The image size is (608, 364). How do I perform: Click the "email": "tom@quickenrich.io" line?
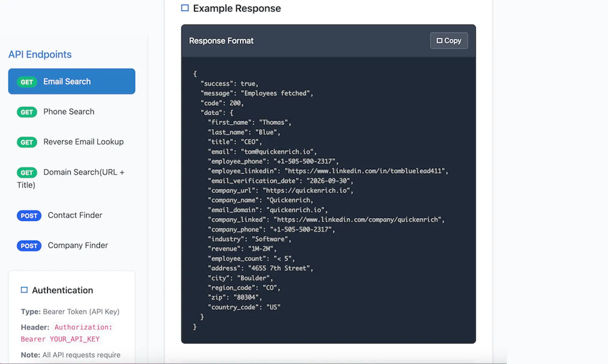tap(262, 152)
